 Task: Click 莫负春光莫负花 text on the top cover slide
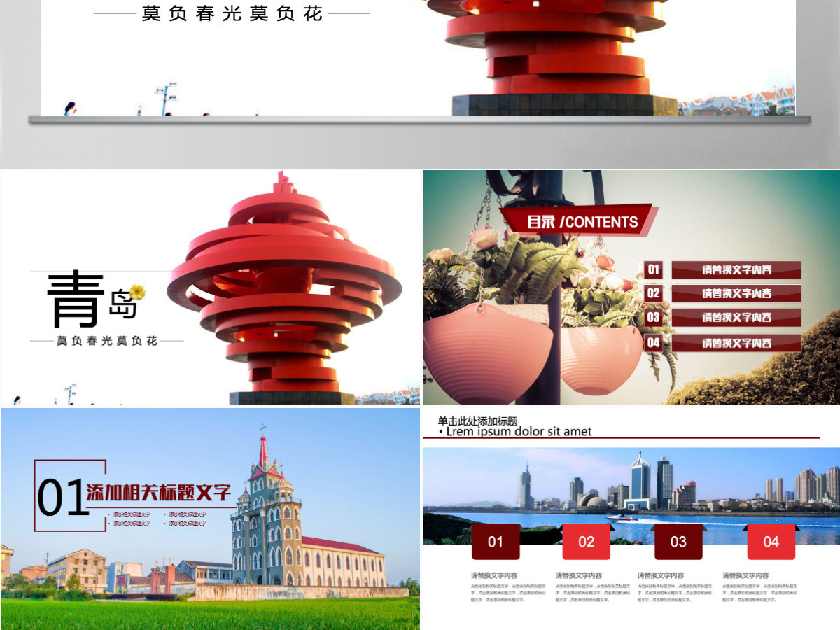pos(232,13)
